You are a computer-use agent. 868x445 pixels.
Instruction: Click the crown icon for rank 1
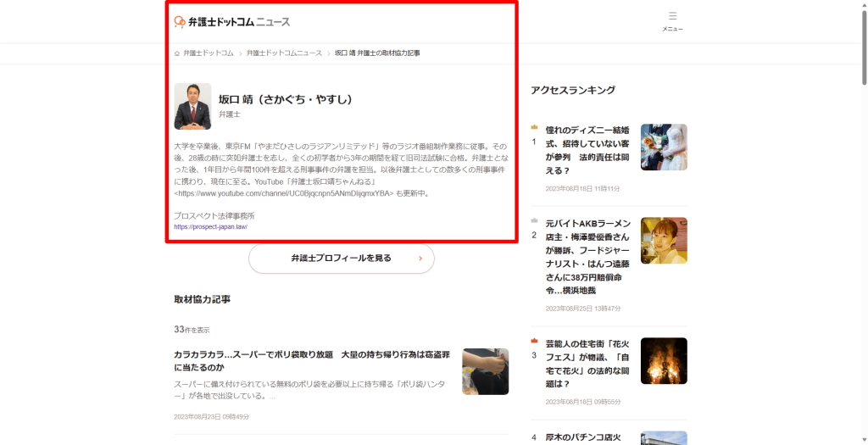click(x=534, y=127)
